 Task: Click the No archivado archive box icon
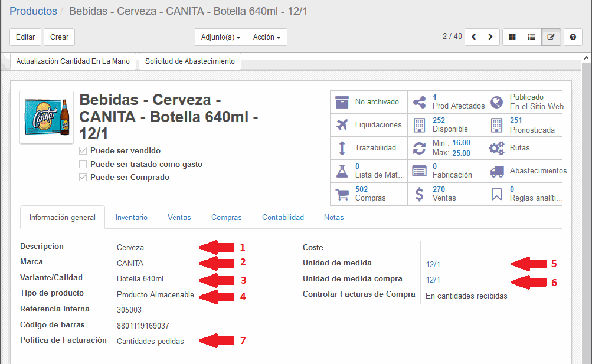click(342, 102)
